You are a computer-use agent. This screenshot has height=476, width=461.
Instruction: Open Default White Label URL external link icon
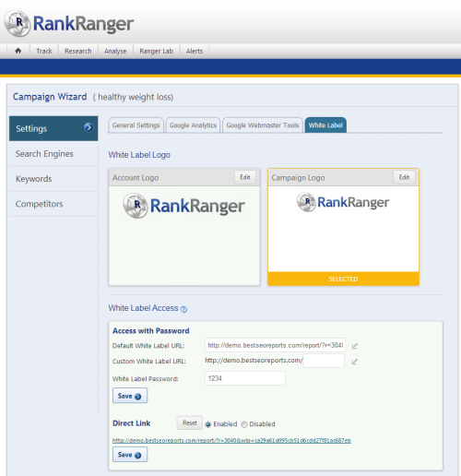(x=354, y=346)
